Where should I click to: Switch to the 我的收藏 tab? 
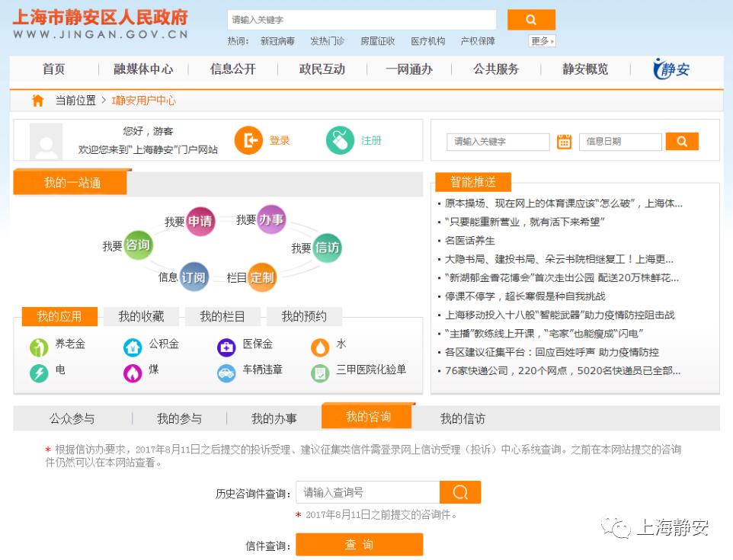click(x=141, y=316)
